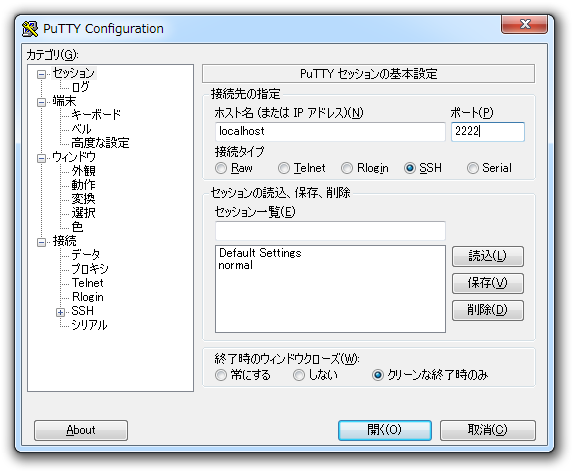Select セッション category in tree
The image size is (573, 471).
click(x=74, y=73)
